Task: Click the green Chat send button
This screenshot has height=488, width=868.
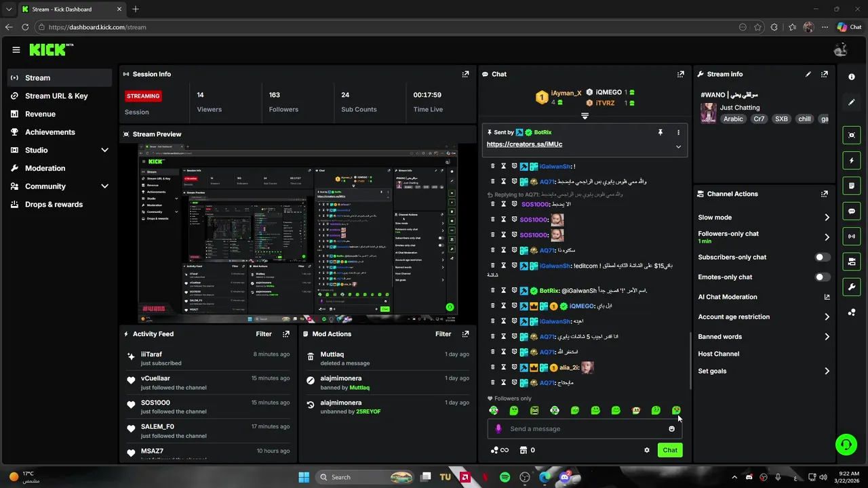Action: [670, 450]
